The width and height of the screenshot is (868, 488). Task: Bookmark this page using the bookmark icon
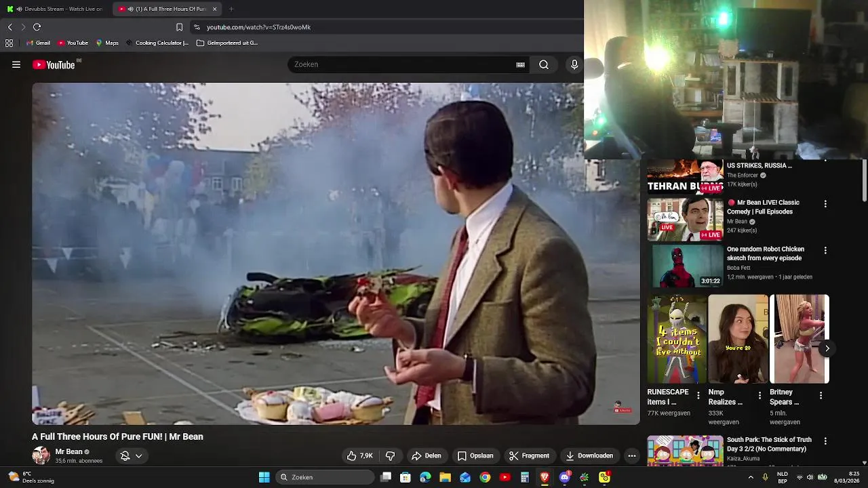(x=179, y=27)
